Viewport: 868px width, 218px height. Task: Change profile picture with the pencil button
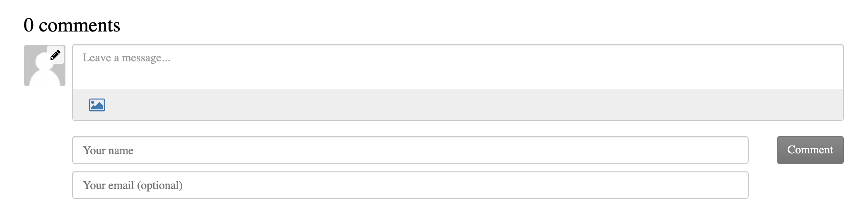[x=55, y=55]
